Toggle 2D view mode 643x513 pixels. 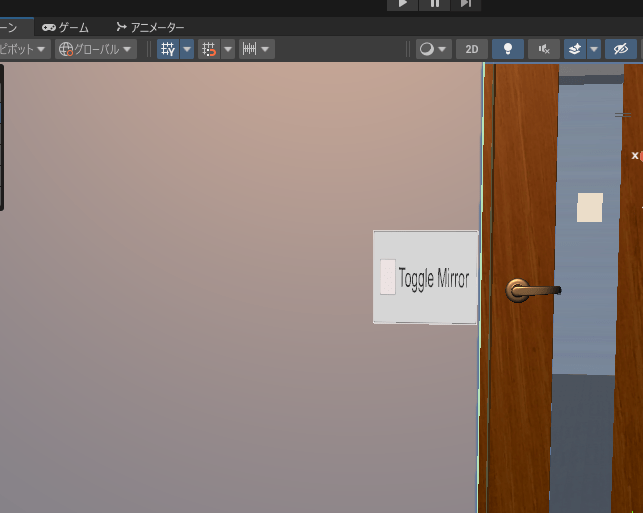point(472,49)
